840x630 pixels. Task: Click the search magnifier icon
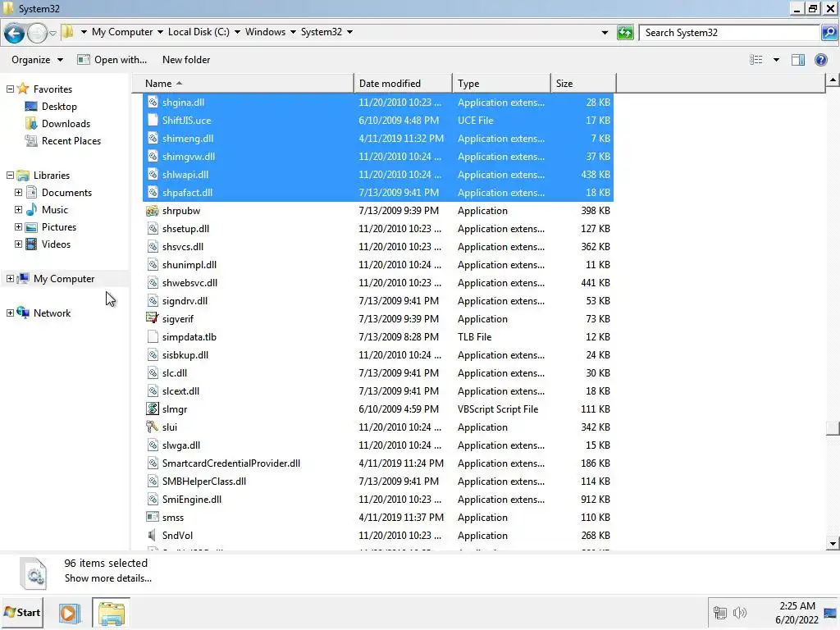[x=829, y=33]
